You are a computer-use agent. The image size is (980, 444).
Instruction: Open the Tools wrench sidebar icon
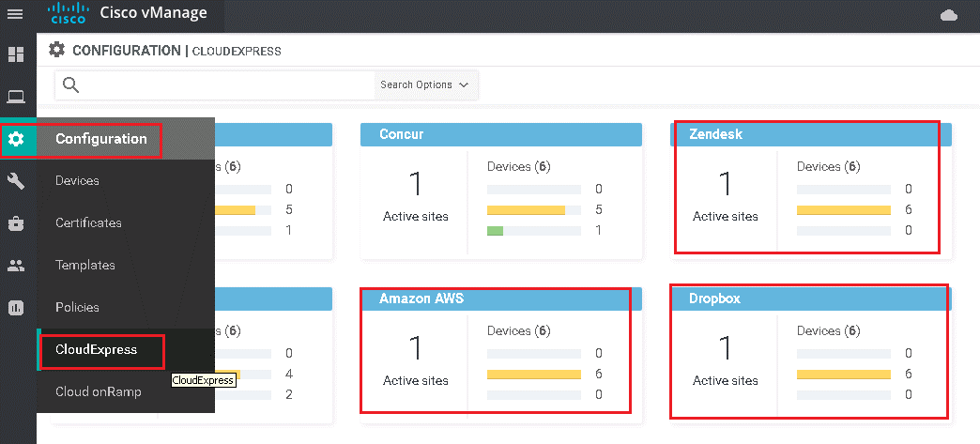pyautogui.click(x=16, y=181)
